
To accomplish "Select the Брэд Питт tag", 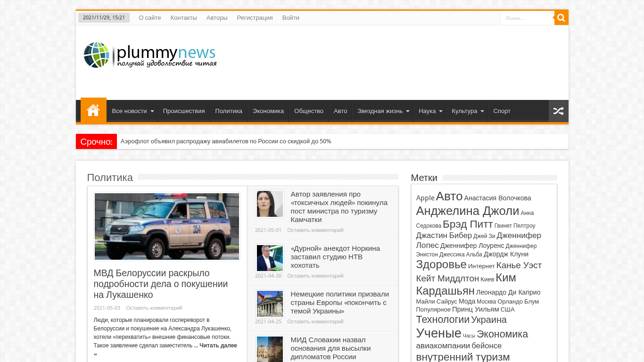I will (468, 224).
